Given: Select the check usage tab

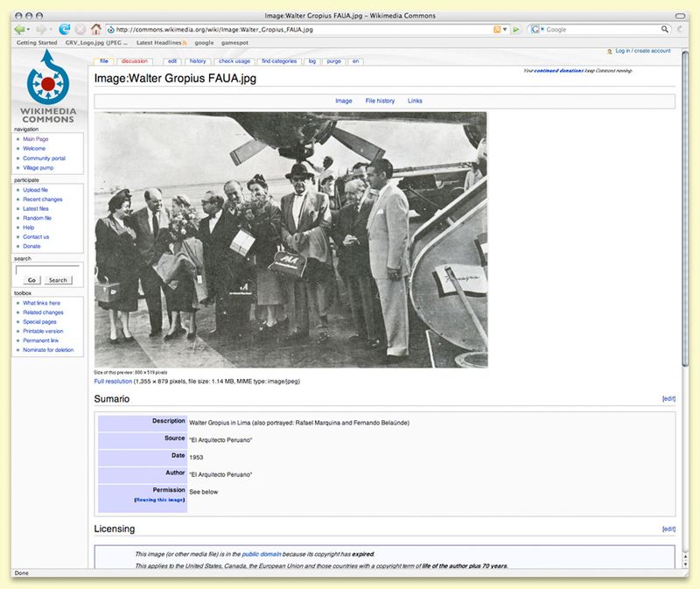Looking at the screenshot, I should (233, 61).
